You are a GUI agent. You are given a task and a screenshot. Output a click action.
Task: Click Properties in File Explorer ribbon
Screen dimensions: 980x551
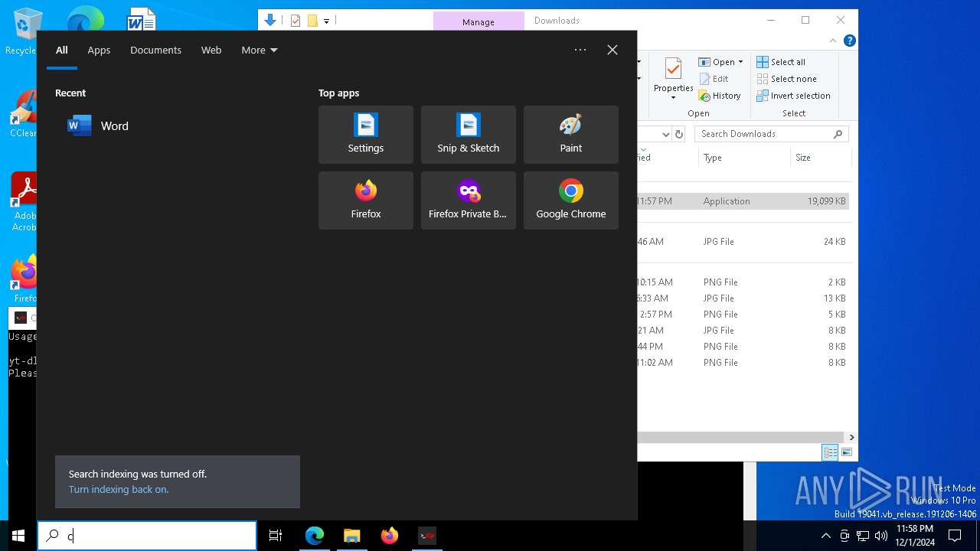coord(674,78)
